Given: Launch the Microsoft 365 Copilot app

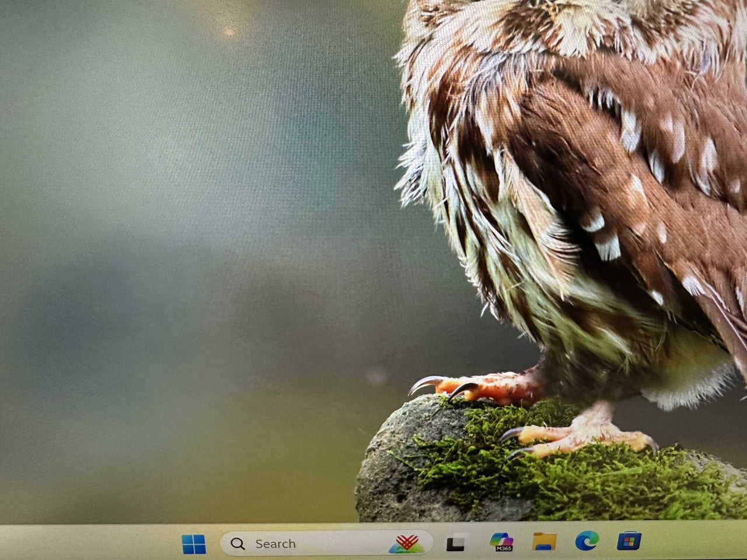Looking at the screenshot, I should coord(501,542).
